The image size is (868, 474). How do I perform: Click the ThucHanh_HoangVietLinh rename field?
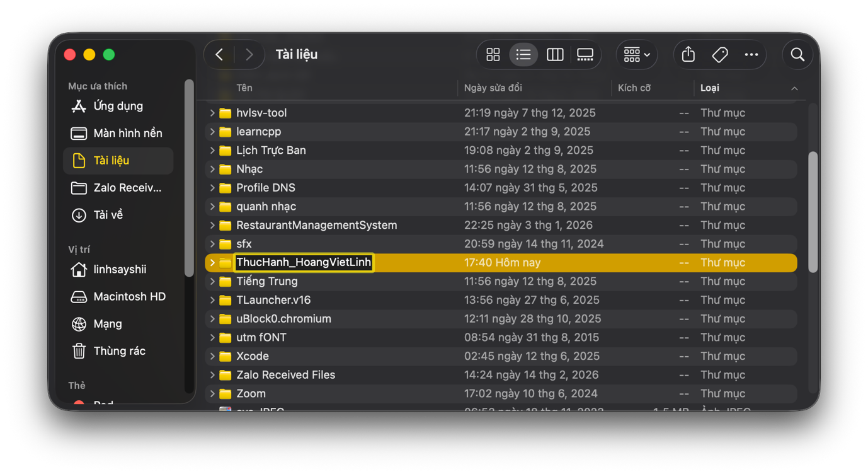(x=304, y=262)
